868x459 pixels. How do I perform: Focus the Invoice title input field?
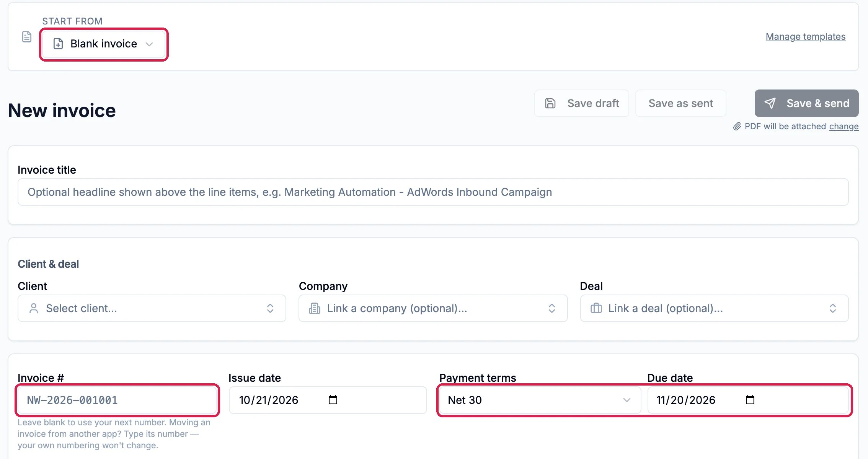[x=433, y=192]
